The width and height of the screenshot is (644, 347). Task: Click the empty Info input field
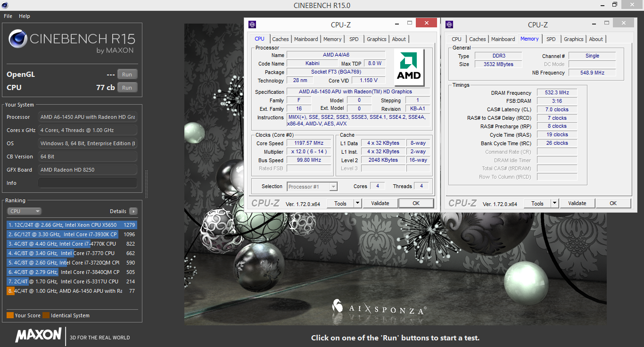[88, 183]
